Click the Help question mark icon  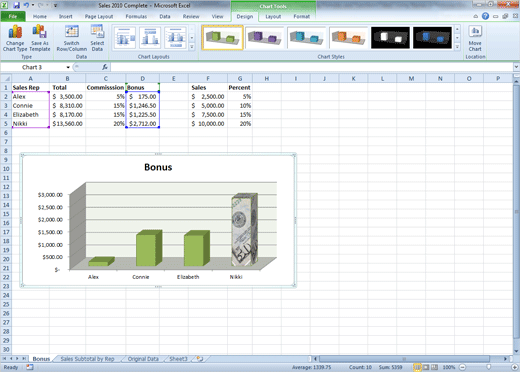click(x=485, y=16)
